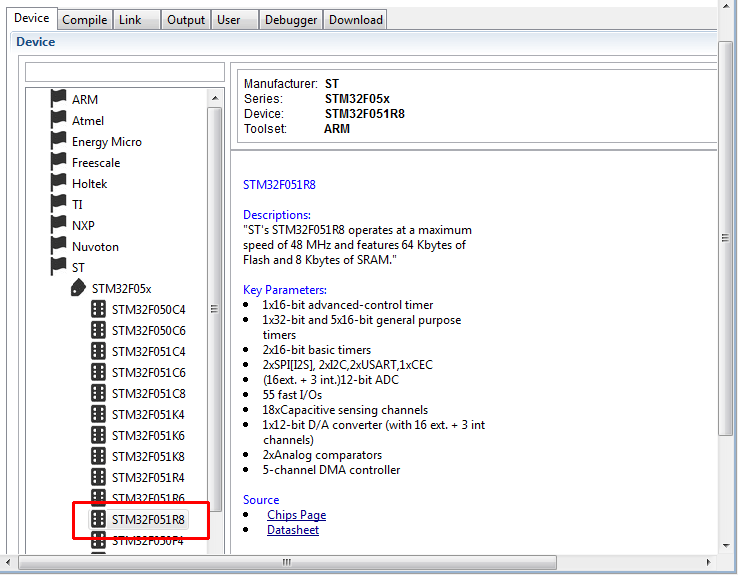Click the device tree scroll up arrow
This screenshot has width=738, height=575.
[215, 98]
